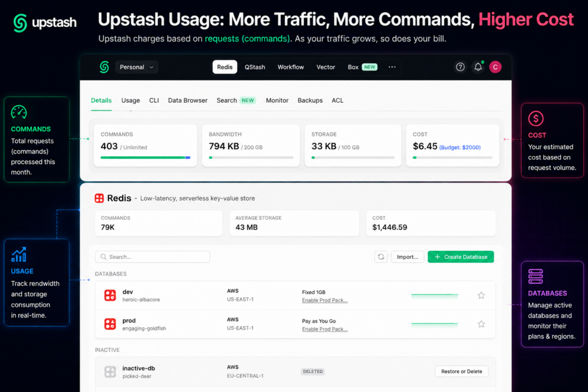Click the Create Database button
Viewport: 588px width, 392px height.
pyautogui.click(x=461, y=257)
